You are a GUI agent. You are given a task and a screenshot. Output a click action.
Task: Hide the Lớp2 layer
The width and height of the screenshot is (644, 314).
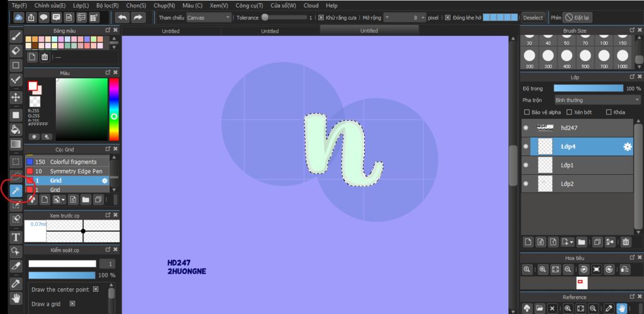pyautogui.click(x=526, y=184)
